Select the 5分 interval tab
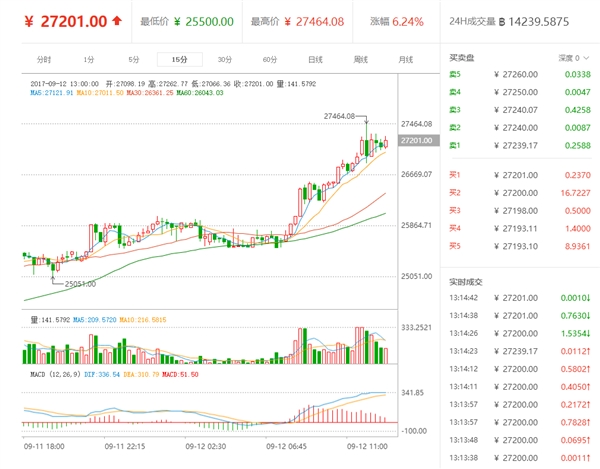Image resolution: width=600 pixels, height=469 pixels. (134, 60)
